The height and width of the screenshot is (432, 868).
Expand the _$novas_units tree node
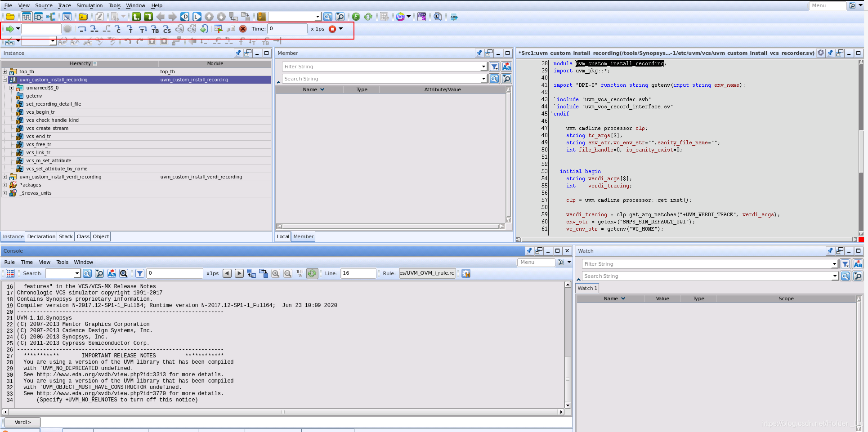point(5,193)
